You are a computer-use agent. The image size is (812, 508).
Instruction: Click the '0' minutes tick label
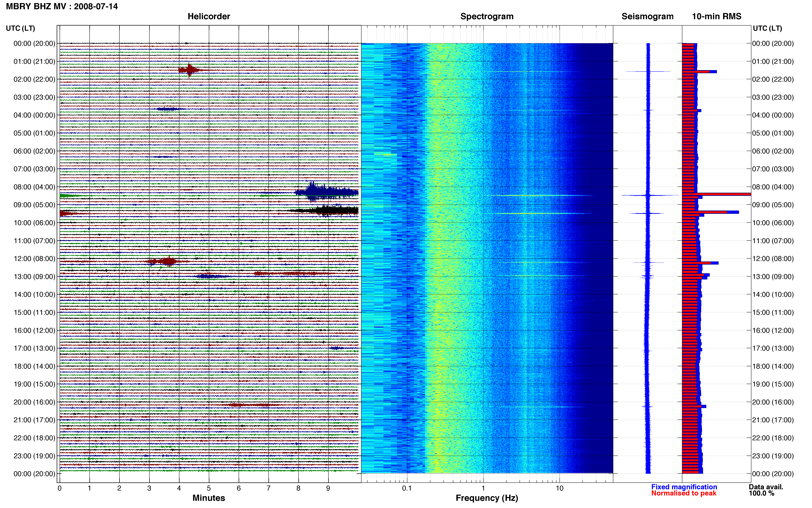pyautogui.click(x=59, y=488)
